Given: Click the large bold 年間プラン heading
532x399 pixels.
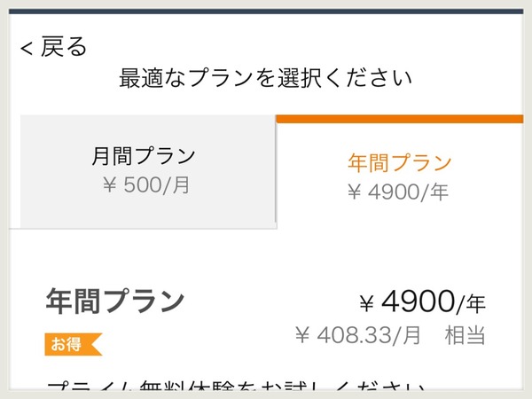Looking at the screenshot, I should point(115,301).
